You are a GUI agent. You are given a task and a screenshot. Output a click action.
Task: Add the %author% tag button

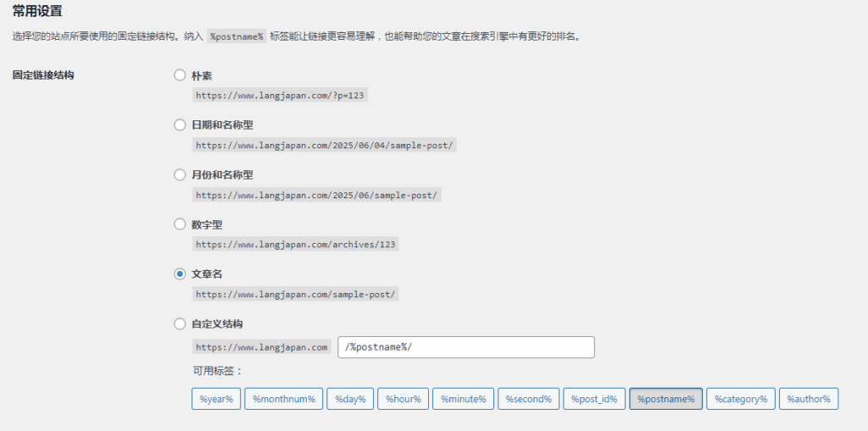tap(809, 399)
